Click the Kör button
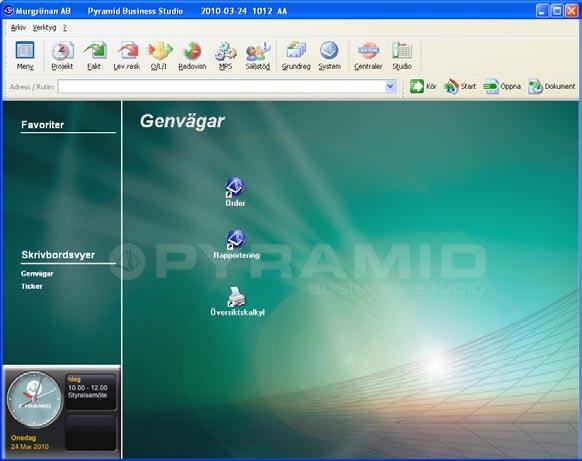 tap(423, 86)
